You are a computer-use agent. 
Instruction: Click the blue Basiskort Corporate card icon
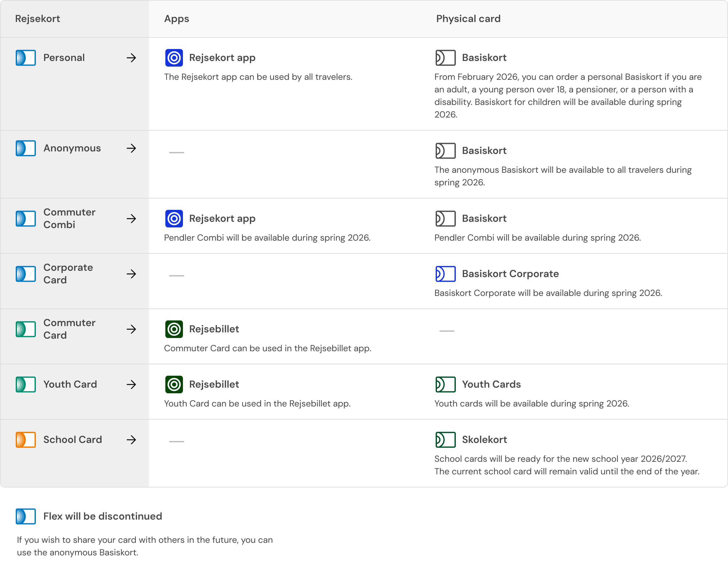(445, 274)
